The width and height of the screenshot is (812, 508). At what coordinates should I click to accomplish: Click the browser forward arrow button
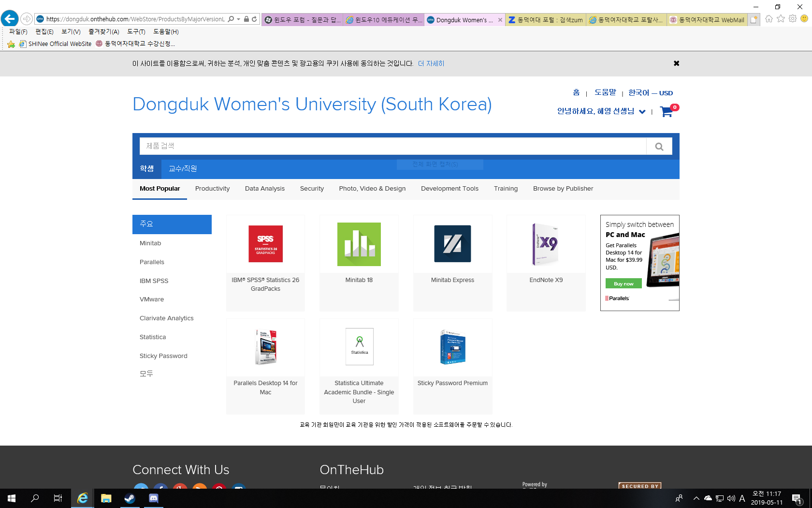(x=27, y=19)
